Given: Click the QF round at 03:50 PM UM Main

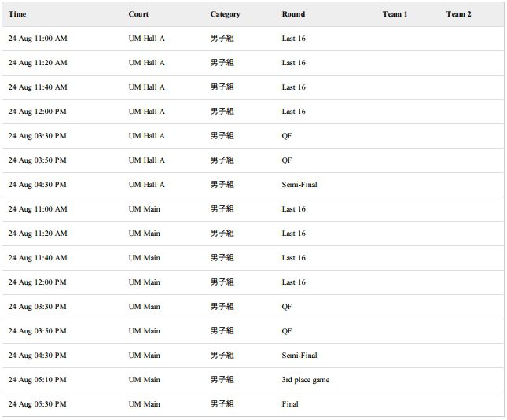Looking at the screenshot, I should coord(286,331).
